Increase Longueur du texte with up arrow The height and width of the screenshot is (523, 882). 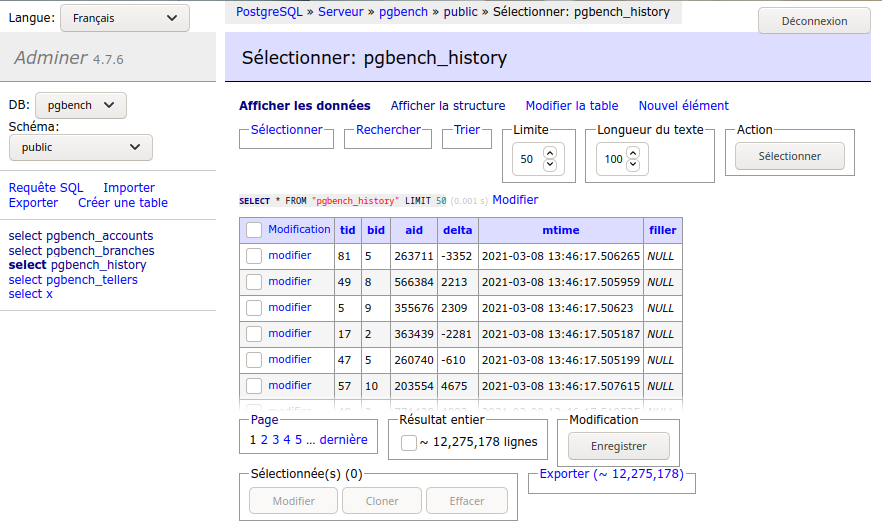(633, 152)
